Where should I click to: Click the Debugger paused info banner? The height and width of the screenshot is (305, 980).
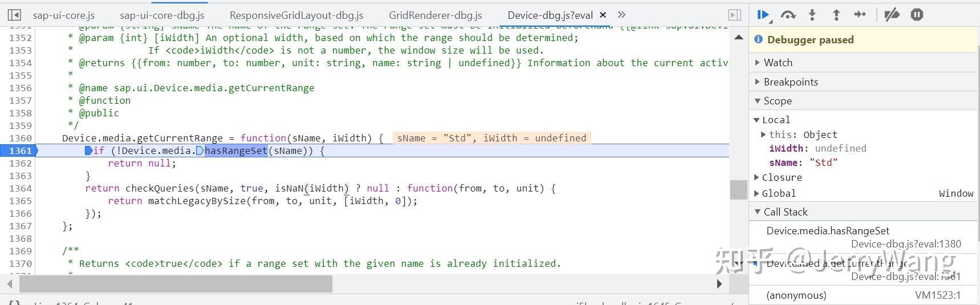(863, 39)
